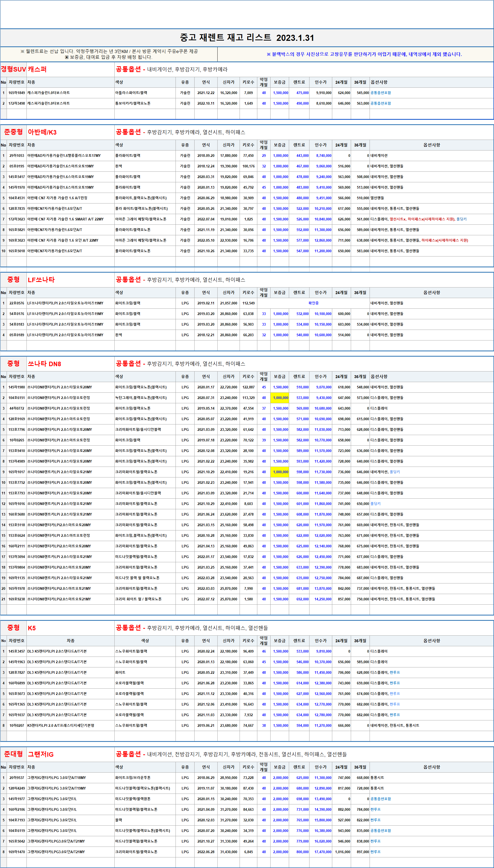Click car number 05호0189

click(17, 335)
